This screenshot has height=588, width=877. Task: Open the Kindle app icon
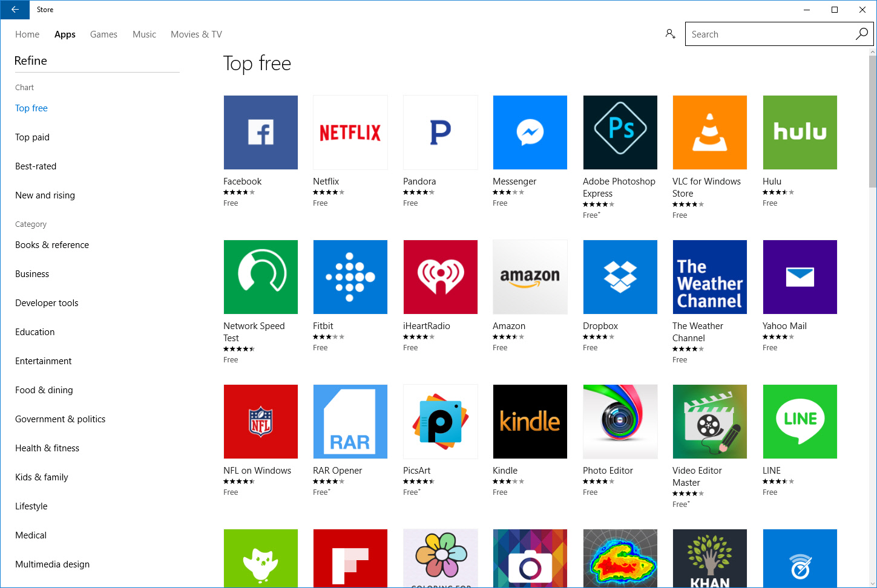point(530,422)
